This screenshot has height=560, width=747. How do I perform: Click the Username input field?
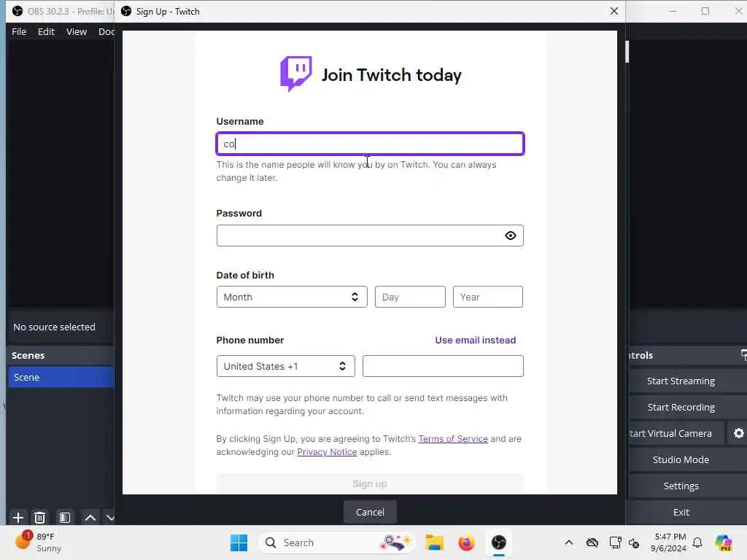370,144
